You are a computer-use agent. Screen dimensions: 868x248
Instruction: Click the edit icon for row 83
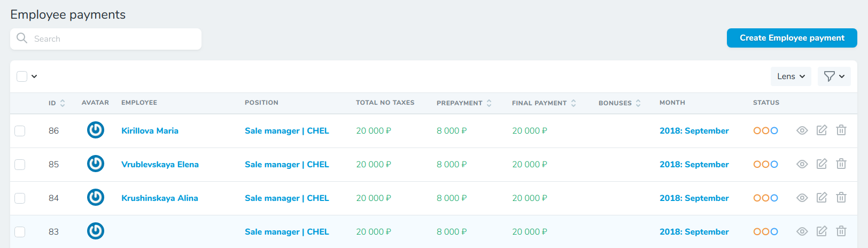821,231
